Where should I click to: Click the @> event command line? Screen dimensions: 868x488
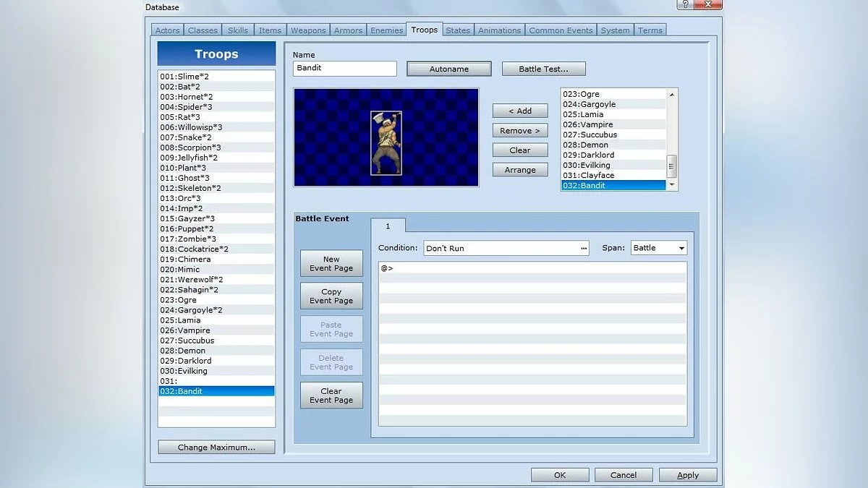(532, 268)
